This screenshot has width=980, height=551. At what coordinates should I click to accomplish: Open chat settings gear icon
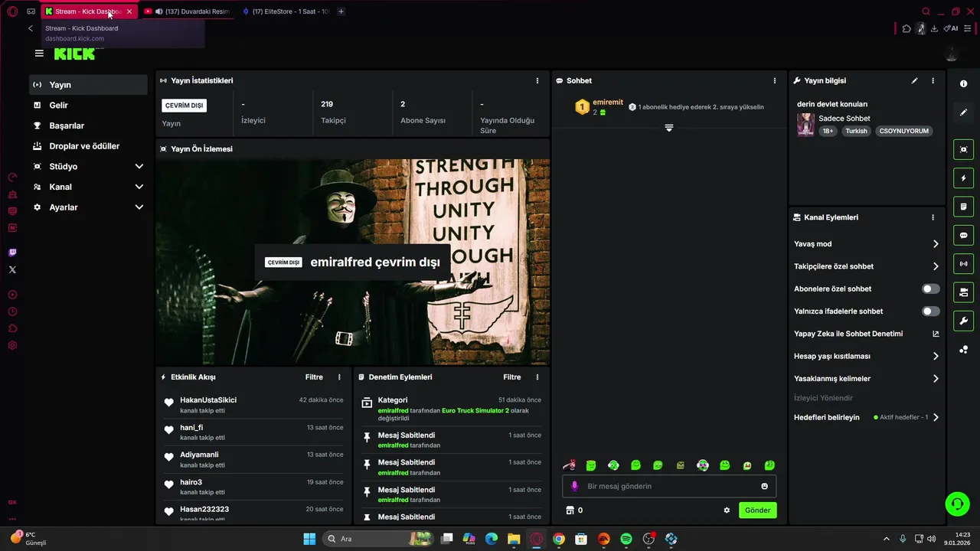[x=727, y=510]
